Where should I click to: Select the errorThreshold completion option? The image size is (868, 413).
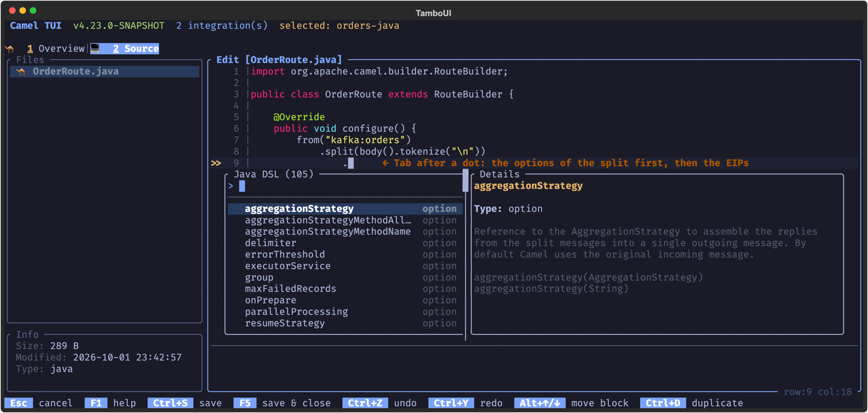point(346,254)
